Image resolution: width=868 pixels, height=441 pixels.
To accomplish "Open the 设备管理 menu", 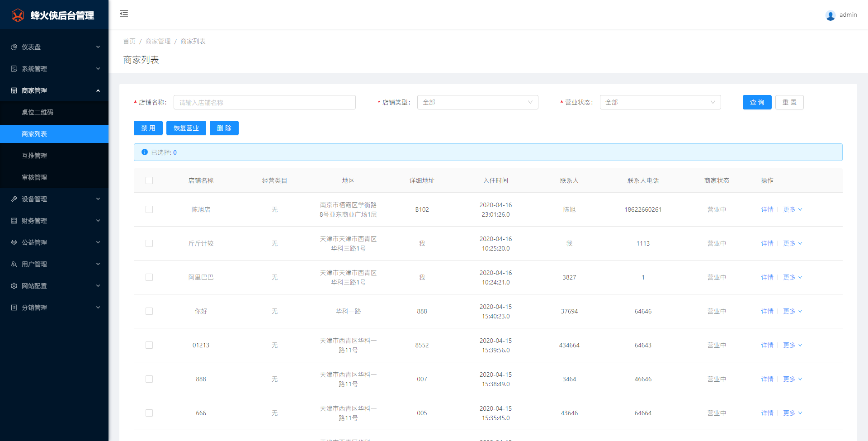I will [x=54, y=199].
